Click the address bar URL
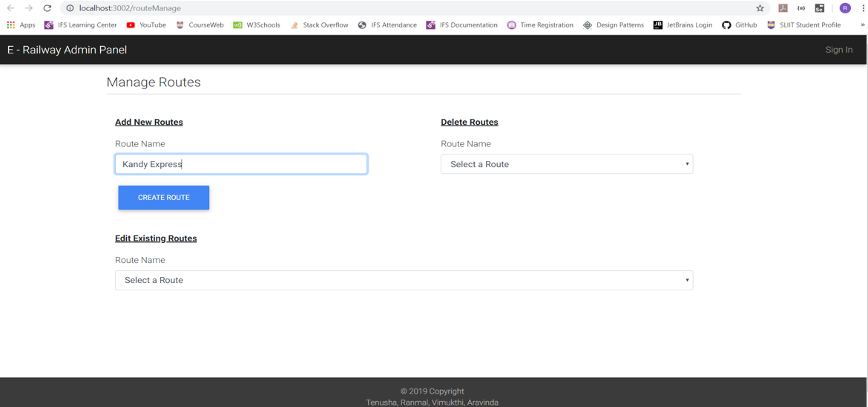The height and width of the screenshot is (407, 868). pos(130,8)
